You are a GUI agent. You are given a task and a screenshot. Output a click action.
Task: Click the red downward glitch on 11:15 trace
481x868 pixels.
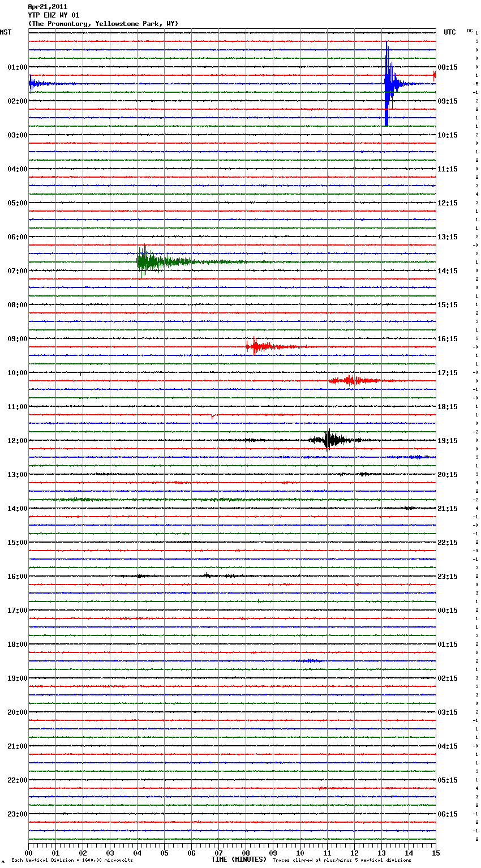[213, 416]
